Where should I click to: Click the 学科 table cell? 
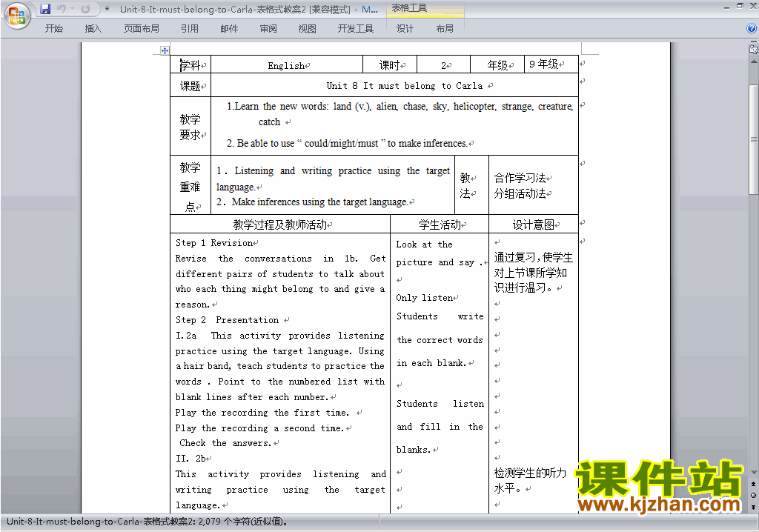[x=190, y=64]
